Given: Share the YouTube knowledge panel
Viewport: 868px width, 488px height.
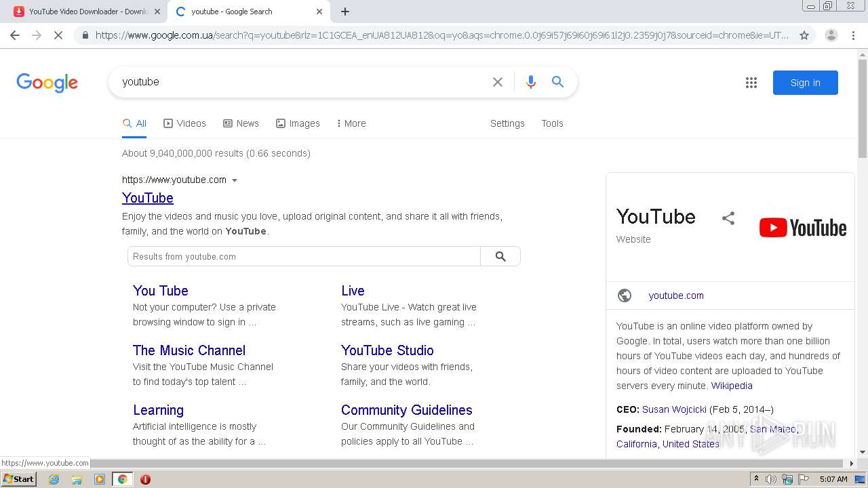Looking at the screenshot, I should [728, 218].
